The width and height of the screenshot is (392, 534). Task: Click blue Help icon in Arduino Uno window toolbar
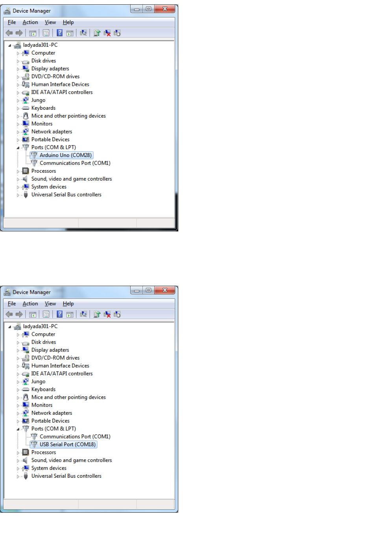tap(60, 33)
